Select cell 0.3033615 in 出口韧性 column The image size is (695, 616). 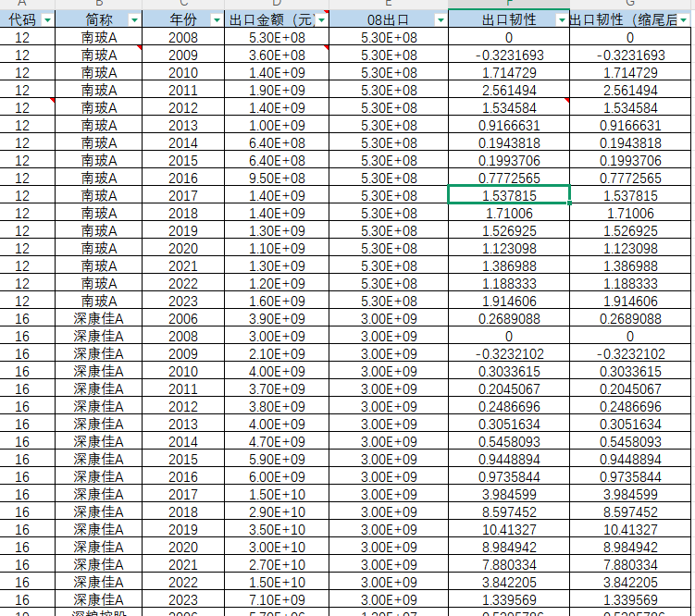(509, 371)
